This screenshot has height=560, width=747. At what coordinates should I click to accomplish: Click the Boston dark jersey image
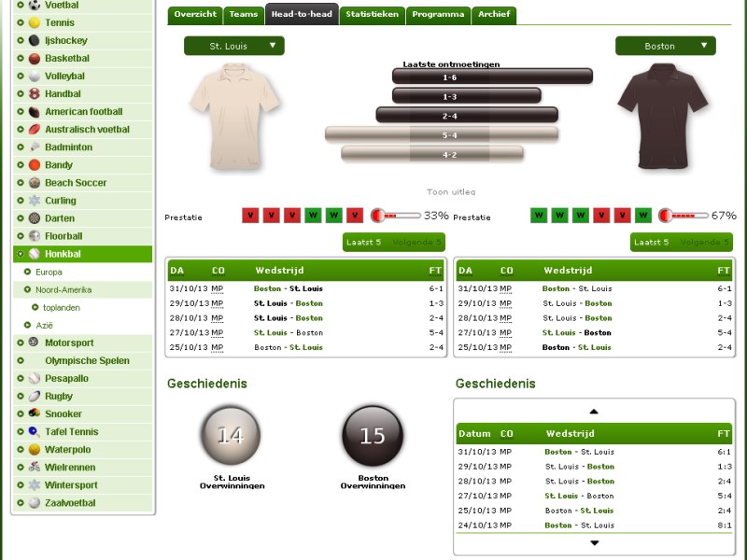[x=663, y=116]
